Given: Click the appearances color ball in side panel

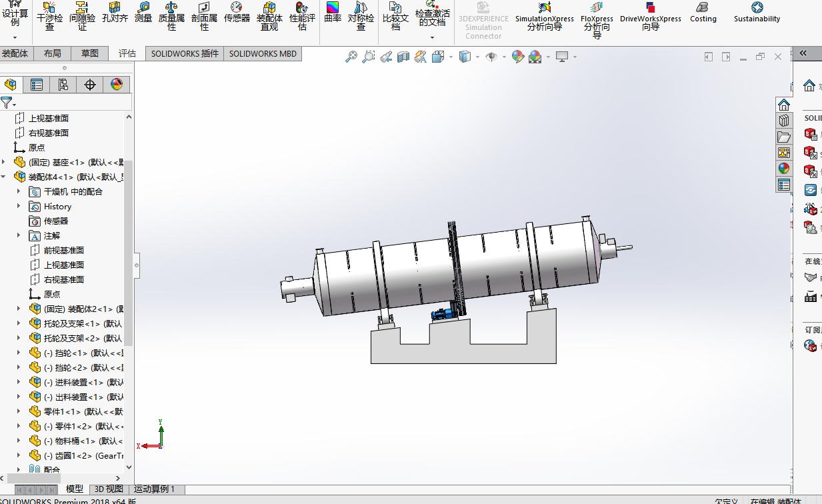Looking at the screenshot, I should [x=783, y=169].
